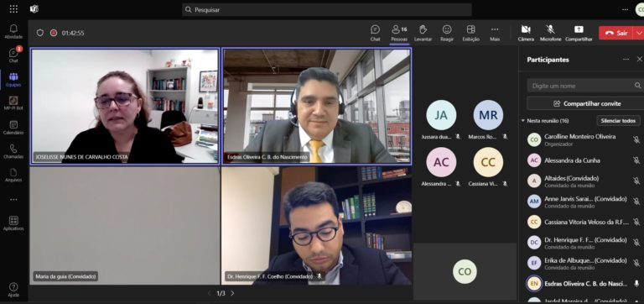Open the app launcher grid icon
644x304 pixels.
[x=13, y=9]
